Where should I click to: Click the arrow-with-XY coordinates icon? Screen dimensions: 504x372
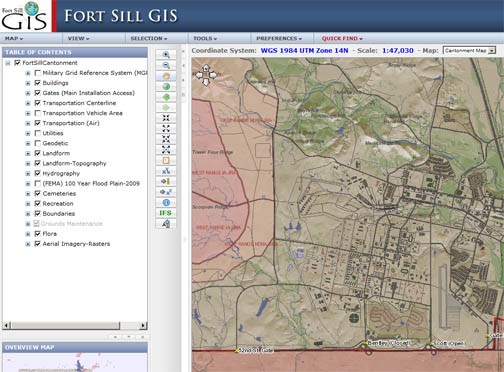[x=166, y=192]
